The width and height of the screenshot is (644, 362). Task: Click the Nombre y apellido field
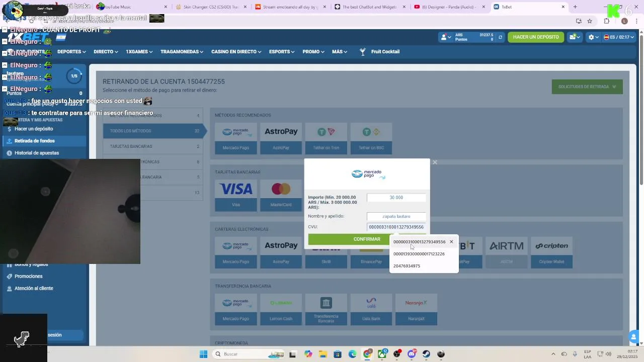coord(396,216)
